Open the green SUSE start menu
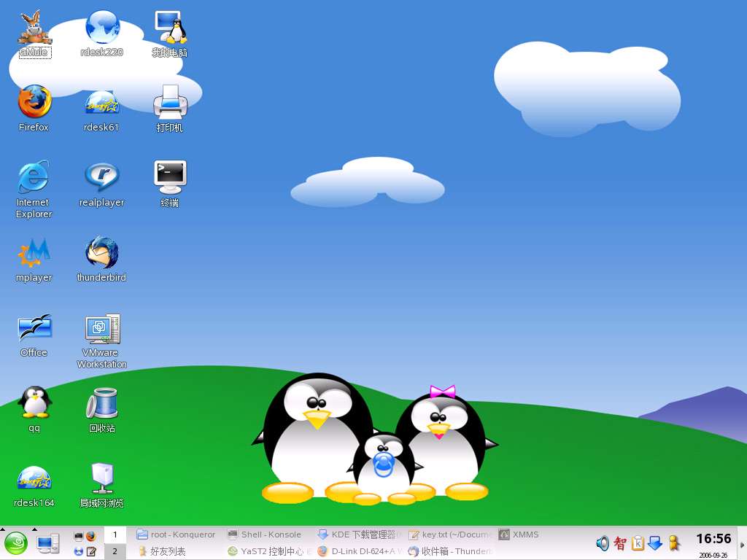 pos(16,543)
